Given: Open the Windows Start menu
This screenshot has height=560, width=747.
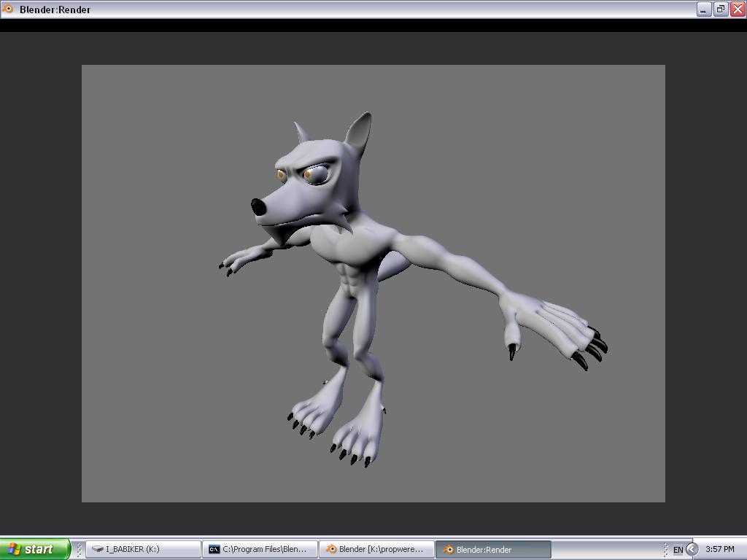Looking at the screenshot, I should pos(35,549).
